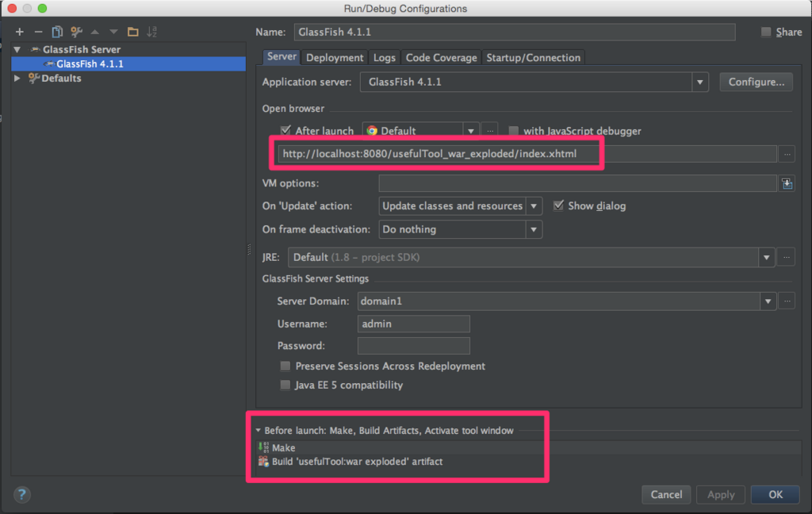Edit defaults with the wrench icon
Screen dimensions: 812x514
coord(77,32)
